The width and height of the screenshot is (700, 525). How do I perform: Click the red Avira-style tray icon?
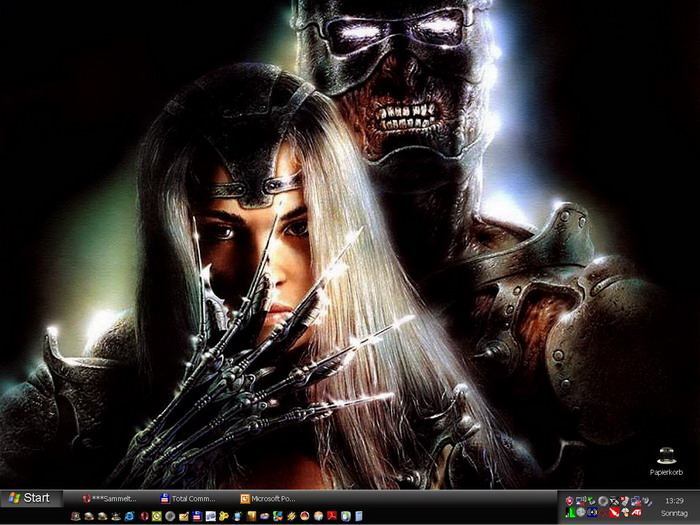click(x=615, y=512)
